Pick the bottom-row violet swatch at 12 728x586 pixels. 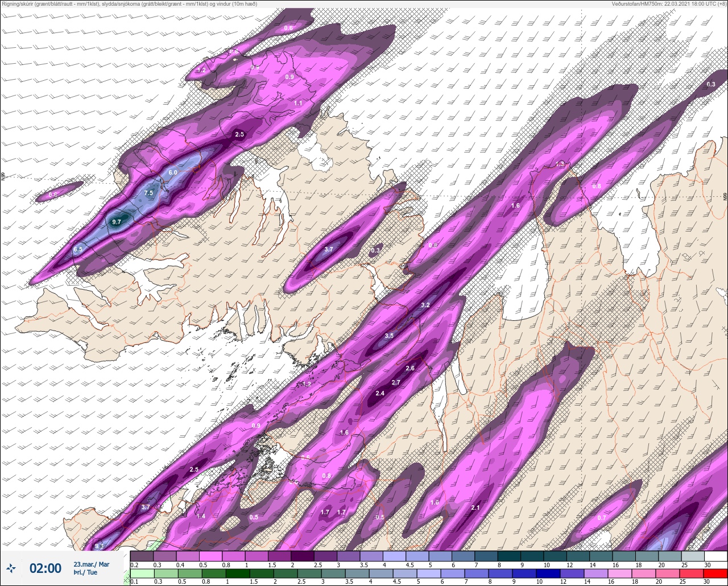point(573,573)
